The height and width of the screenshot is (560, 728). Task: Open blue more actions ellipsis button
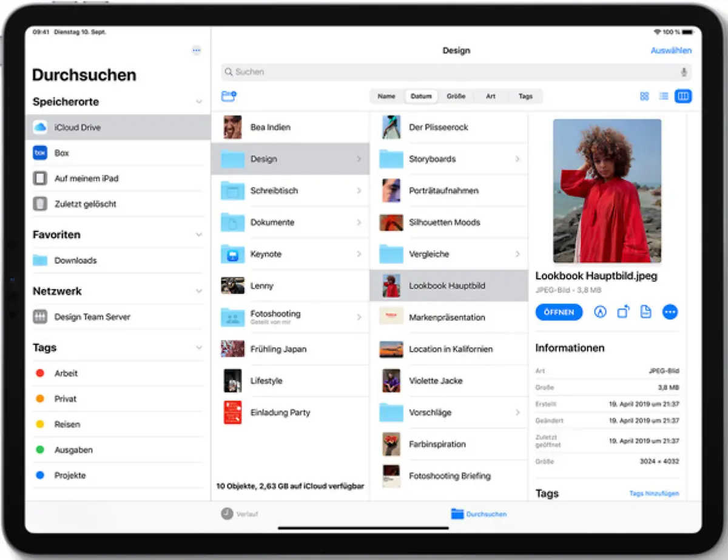pyautogui.click(x=670, y=312)
